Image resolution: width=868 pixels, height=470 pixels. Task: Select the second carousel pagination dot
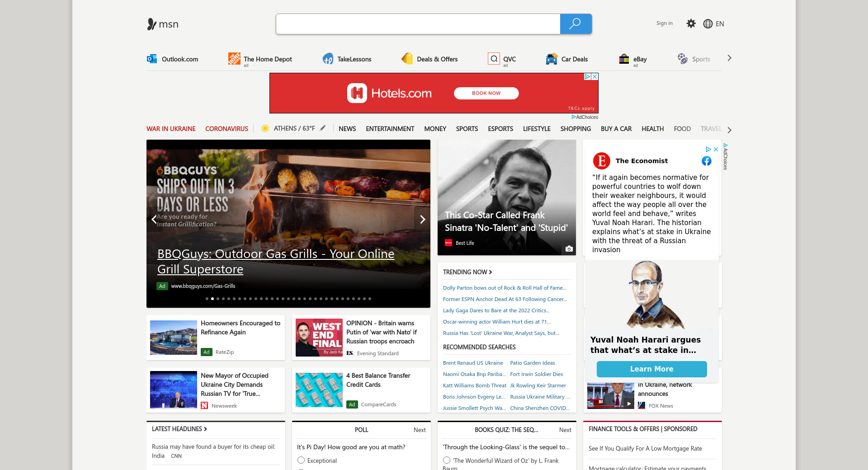click(212, 299)
